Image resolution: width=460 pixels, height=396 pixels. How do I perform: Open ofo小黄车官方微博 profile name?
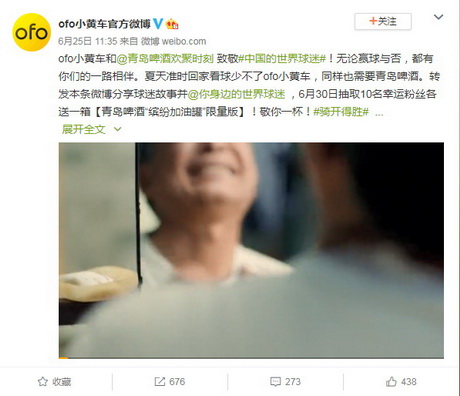coord(104,24)
